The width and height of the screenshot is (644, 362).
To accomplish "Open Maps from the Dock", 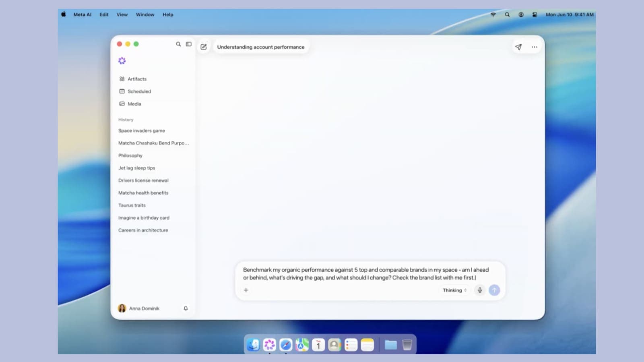I will (x=302, y=345).
